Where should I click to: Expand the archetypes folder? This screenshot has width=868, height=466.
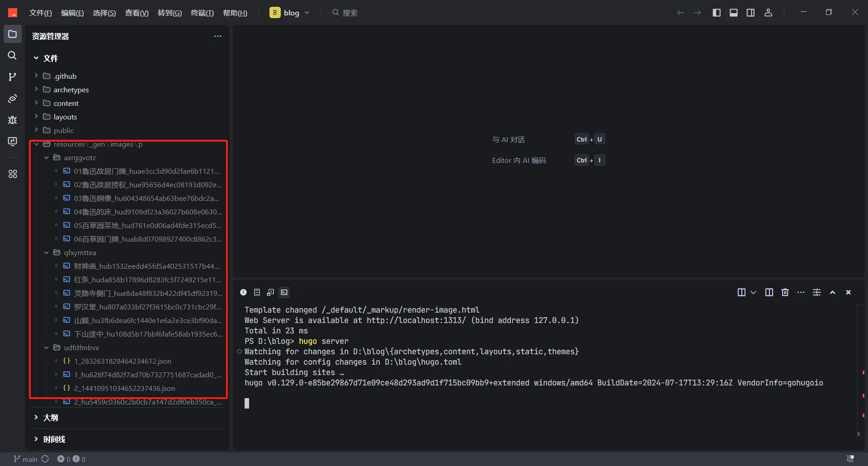pyautogui.click(x=128, y=90)
